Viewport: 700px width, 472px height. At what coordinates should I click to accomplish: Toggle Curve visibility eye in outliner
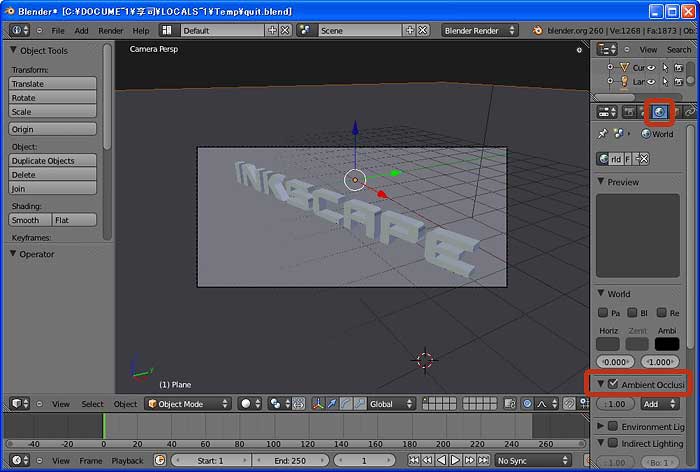coord(651,68)
